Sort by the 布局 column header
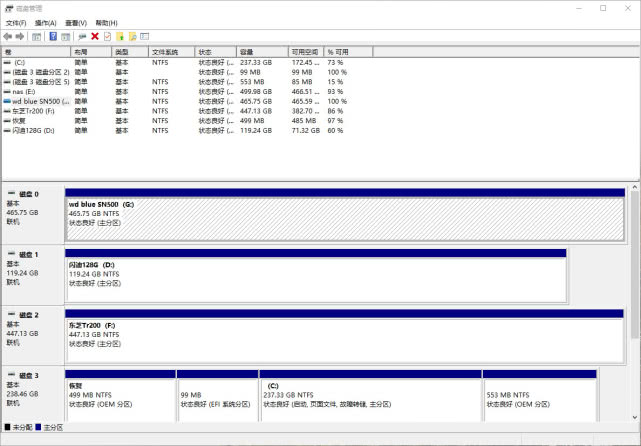Image resolution: width=641 pixels, height=446 pixels. [x=91, y=52]
